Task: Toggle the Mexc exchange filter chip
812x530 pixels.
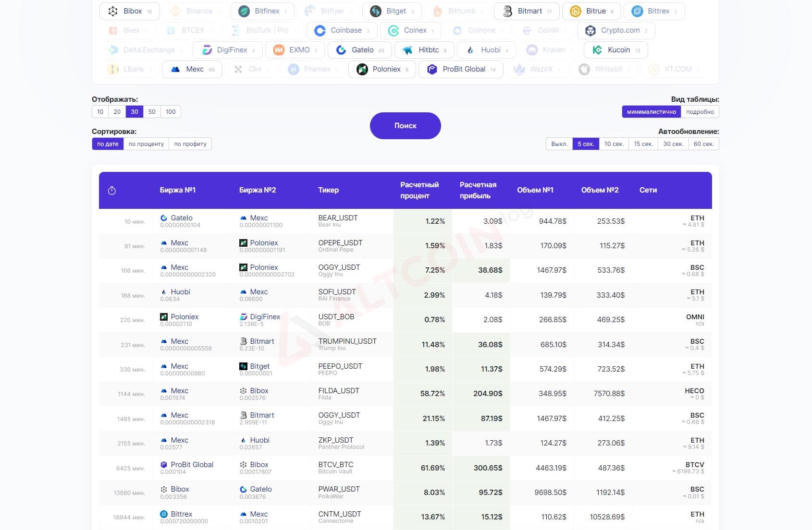Action: tap(192, 69)
